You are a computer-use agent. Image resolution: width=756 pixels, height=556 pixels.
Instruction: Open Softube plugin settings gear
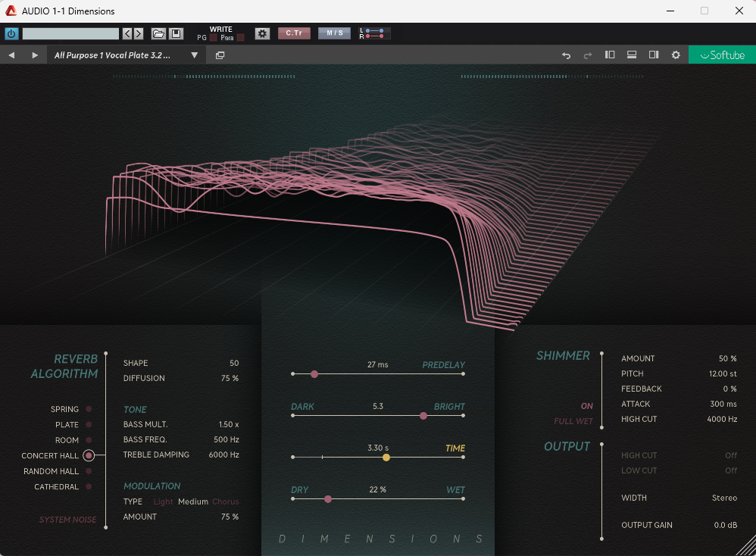point(676,55)
